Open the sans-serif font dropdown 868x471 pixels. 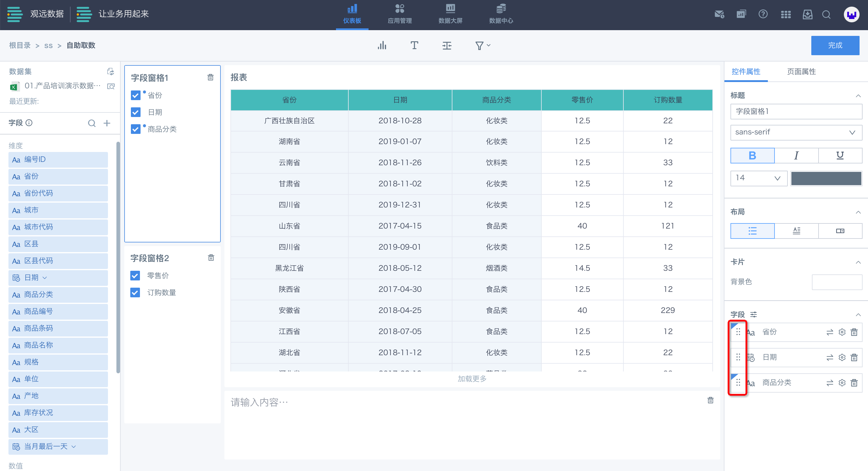point(796,132)
